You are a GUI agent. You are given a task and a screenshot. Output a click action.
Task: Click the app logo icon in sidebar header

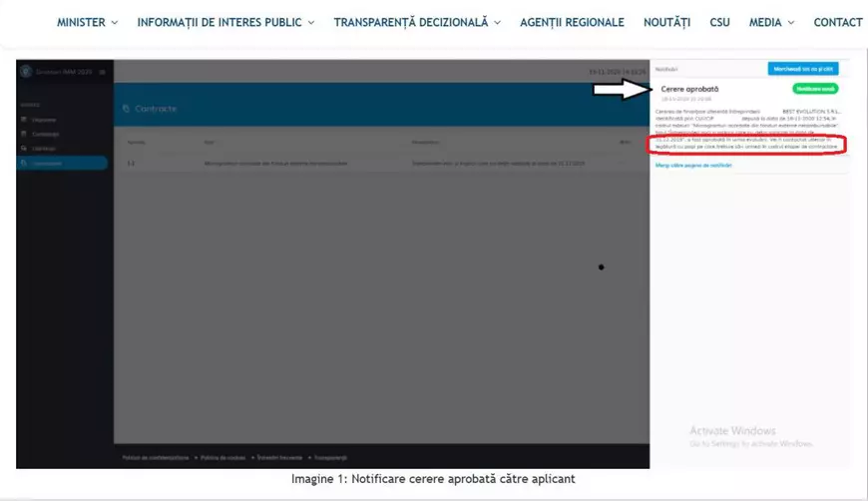point(26,71)
